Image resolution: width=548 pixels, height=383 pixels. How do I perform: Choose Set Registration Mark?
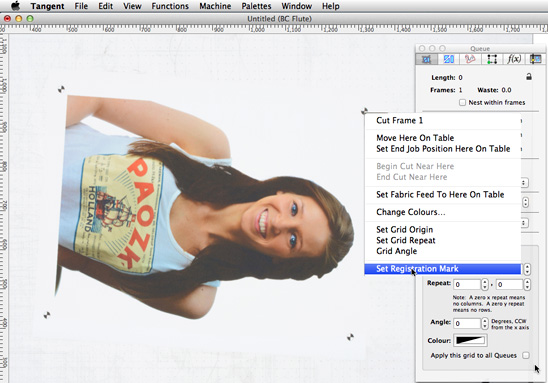(442, 269)
